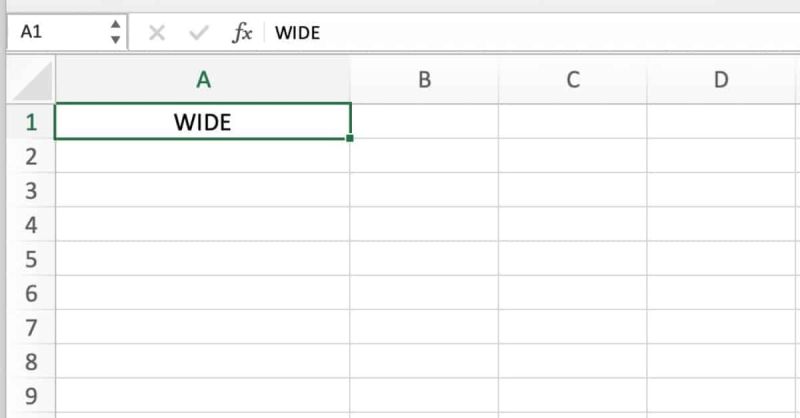Click the Select All corner triangle

pyautogui.click(x=32, y=81)
